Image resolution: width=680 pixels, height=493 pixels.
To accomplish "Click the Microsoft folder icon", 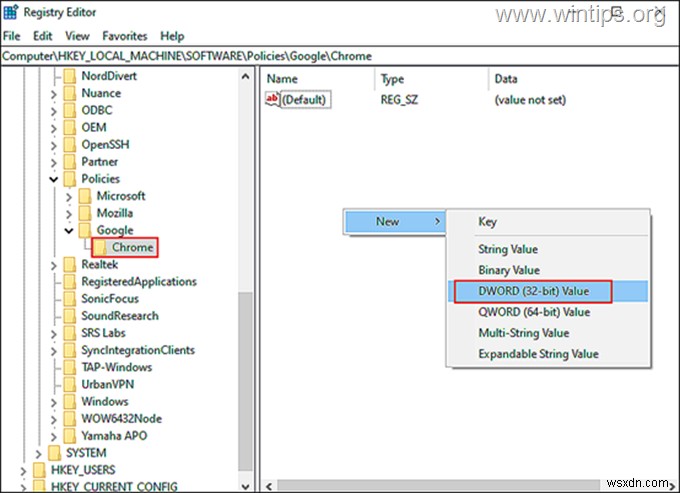I will coord(85,196).
